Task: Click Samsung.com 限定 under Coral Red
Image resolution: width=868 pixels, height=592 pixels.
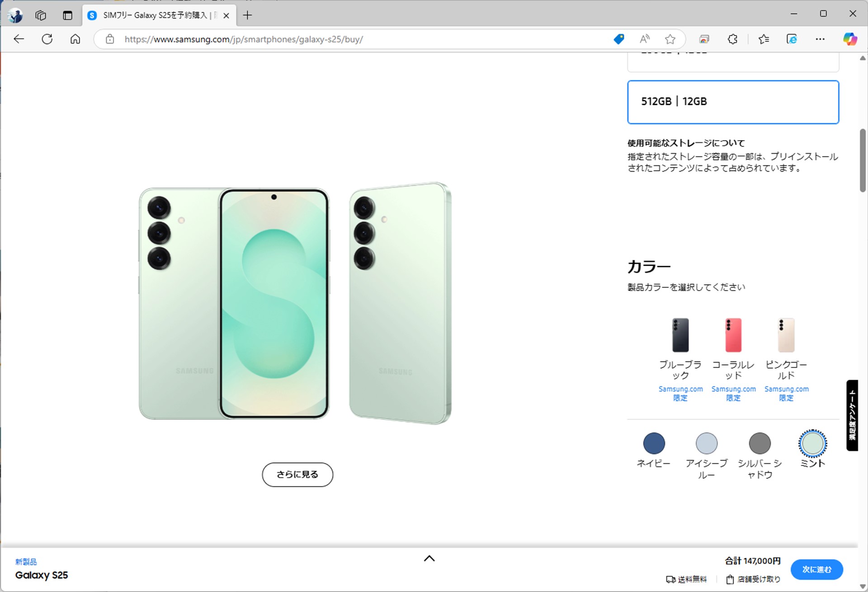Action: pos(733,394)
